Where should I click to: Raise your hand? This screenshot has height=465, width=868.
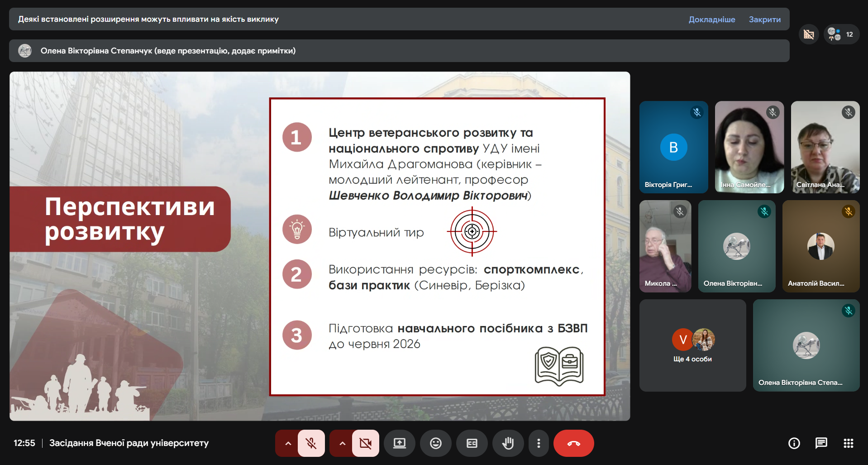pyautogui.click(x=508, y=443)
